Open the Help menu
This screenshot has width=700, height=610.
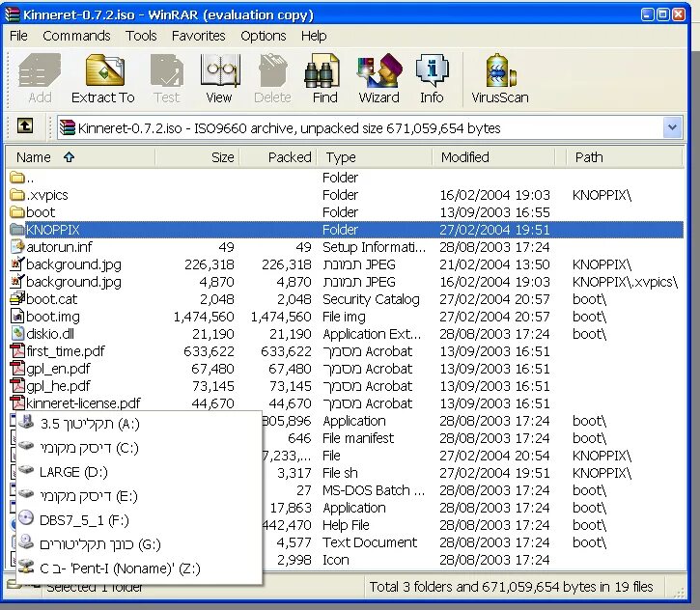(314, 36)
